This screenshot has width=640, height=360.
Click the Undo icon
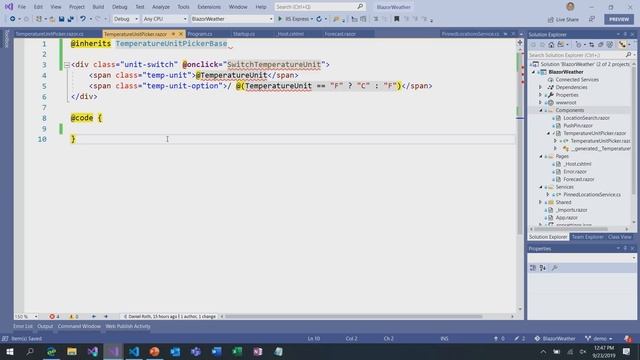(83, 19)
